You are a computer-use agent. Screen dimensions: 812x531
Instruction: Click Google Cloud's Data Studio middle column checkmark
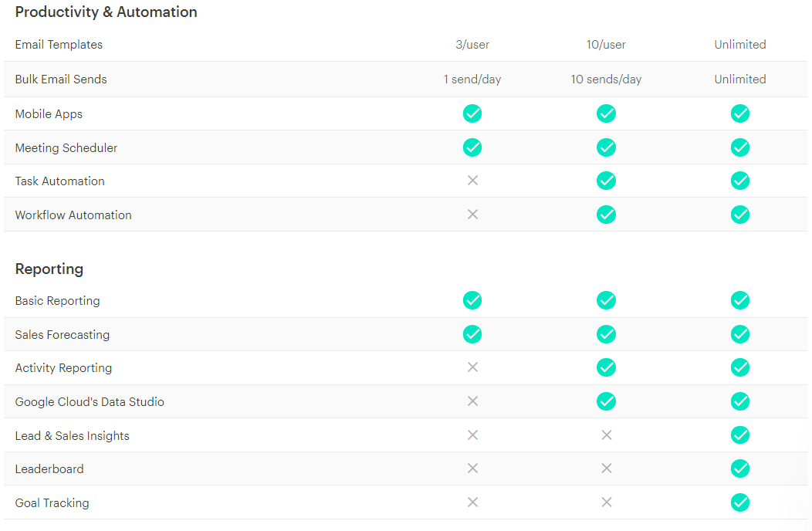[x=606, y=401]
